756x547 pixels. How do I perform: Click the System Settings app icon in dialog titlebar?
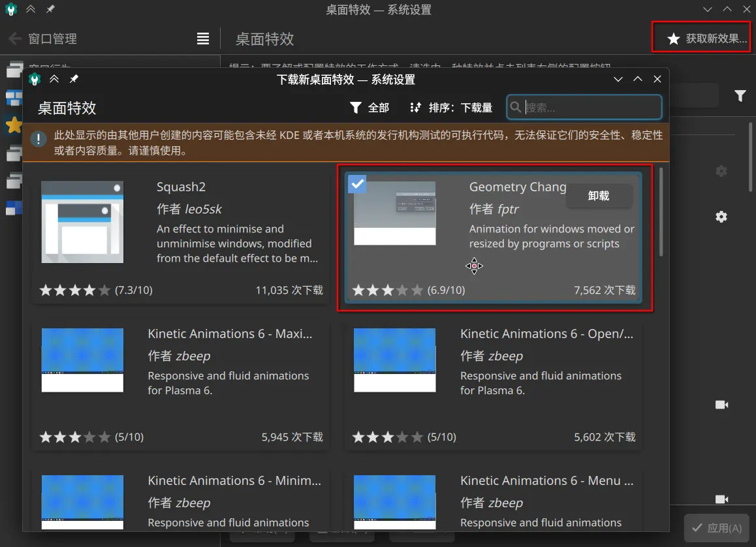(35, 79)
